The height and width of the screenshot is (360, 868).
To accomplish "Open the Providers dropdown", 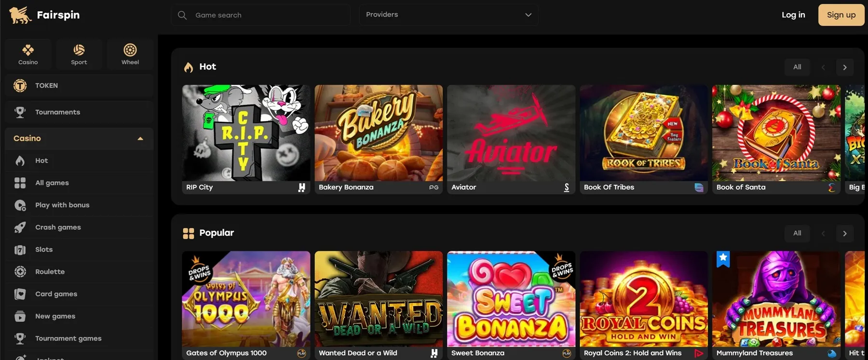I will pyautogui.click(x=448, y=15).
